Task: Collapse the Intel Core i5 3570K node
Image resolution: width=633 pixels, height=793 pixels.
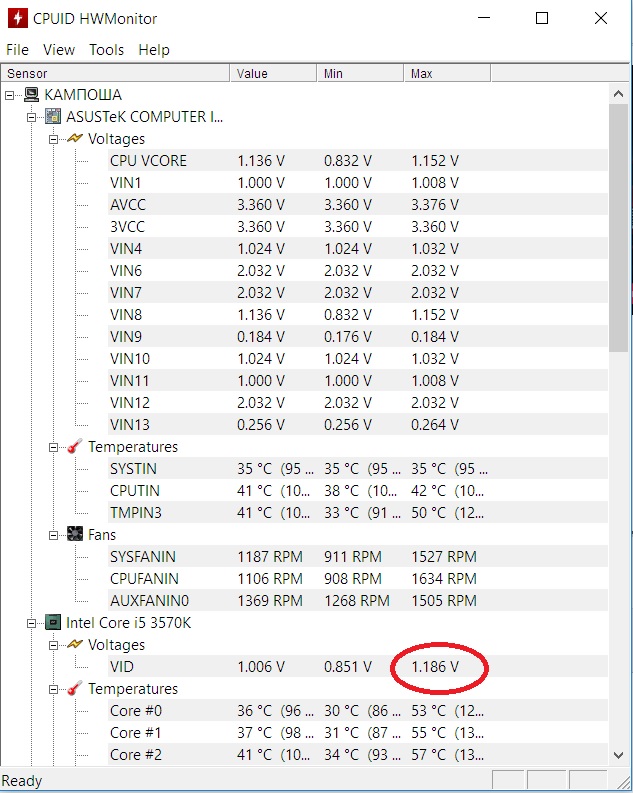Action: 31,623
